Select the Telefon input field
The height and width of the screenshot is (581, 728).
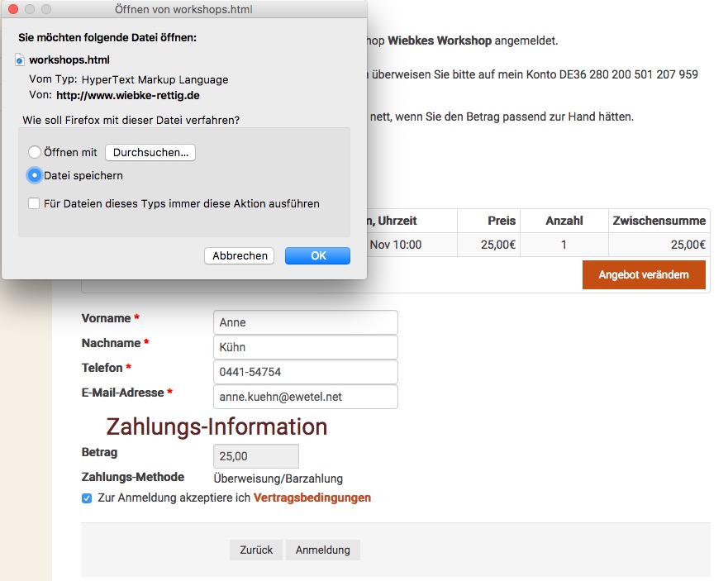point(305,372)
